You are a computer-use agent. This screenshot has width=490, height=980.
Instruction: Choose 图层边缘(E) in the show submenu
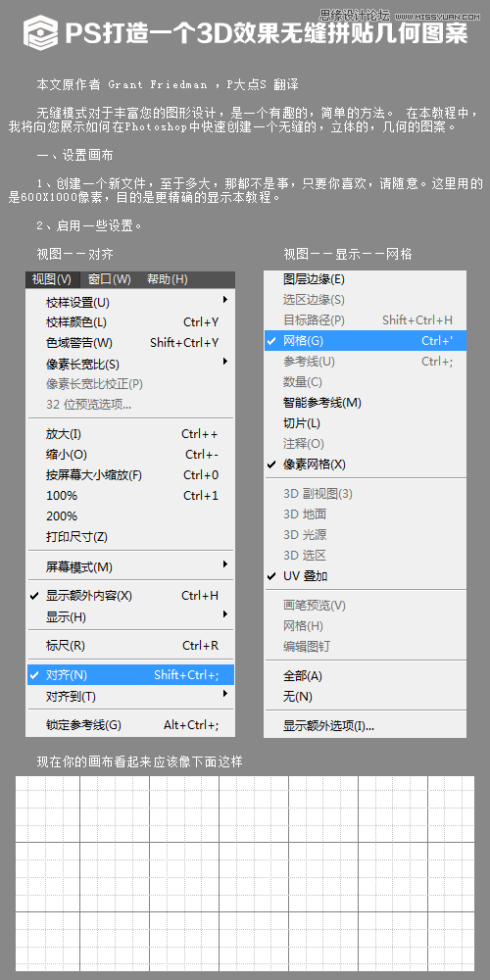click(x=365, y=279)
